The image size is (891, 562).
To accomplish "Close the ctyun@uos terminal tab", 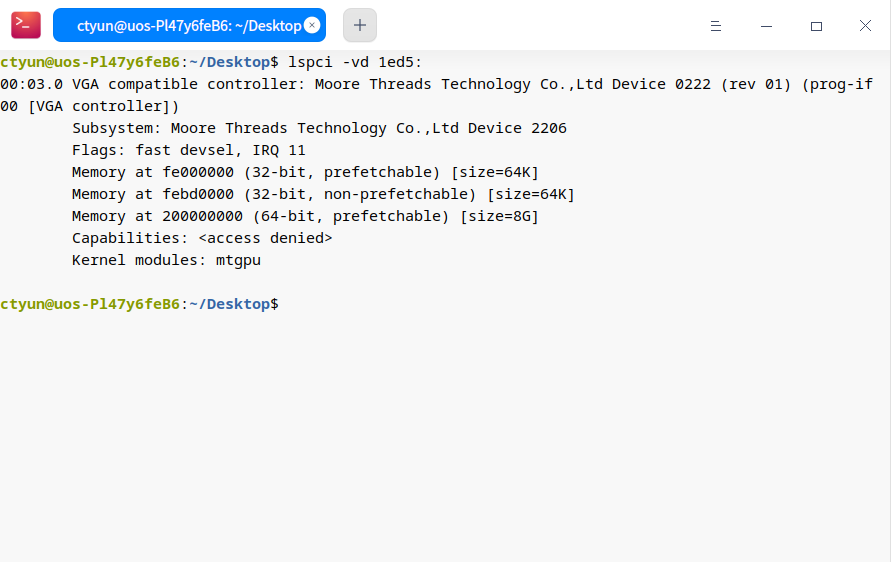I will tap(312, 25).
